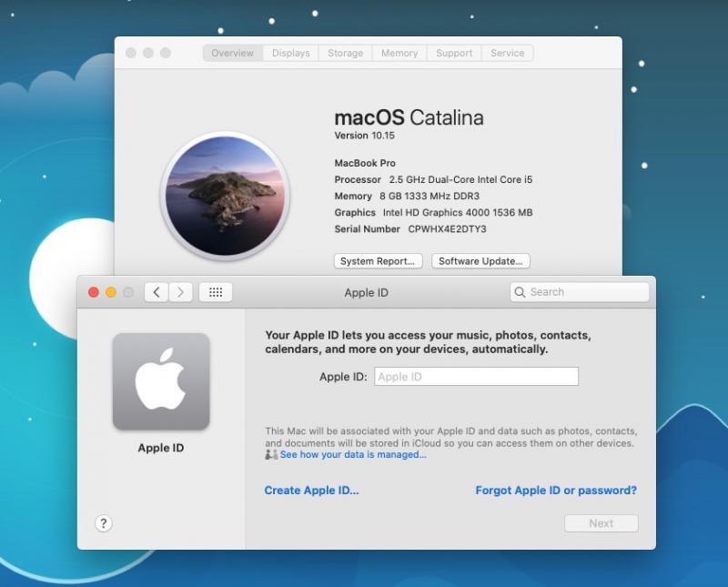Click the large Apple logo icon
The image size is (728, 587).
[x=161, y=381]
